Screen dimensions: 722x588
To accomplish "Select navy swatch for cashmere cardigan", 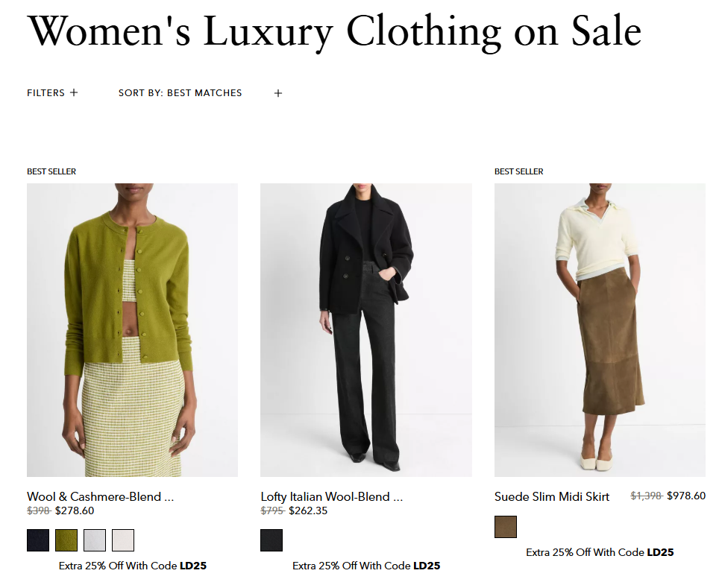I will pyautogui.click(x=38, y=540).
